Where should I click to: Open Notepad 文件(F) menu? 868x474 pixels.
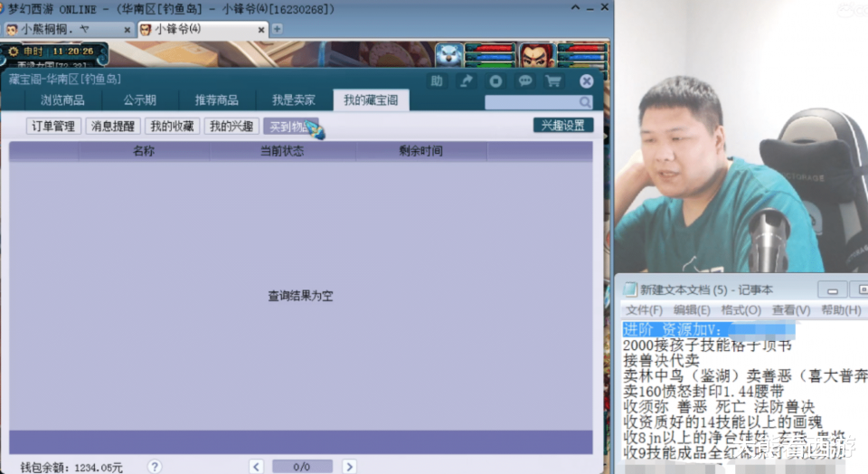pos(643,310)
